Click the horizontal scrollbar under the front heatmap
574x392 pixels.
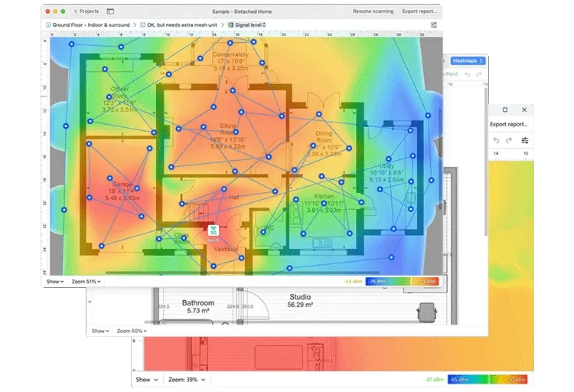242,273
